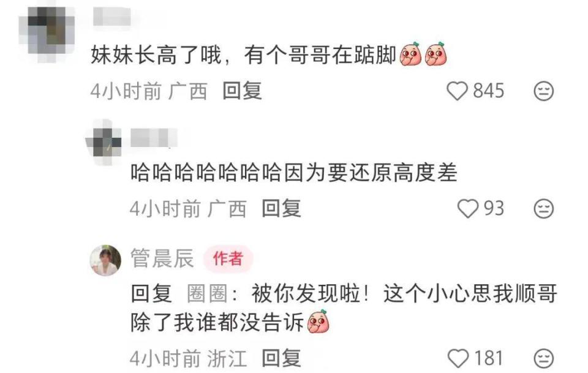Like 管晨辰's reply showing 181 likes
The image size is (588, 373).
coord(458,358)
